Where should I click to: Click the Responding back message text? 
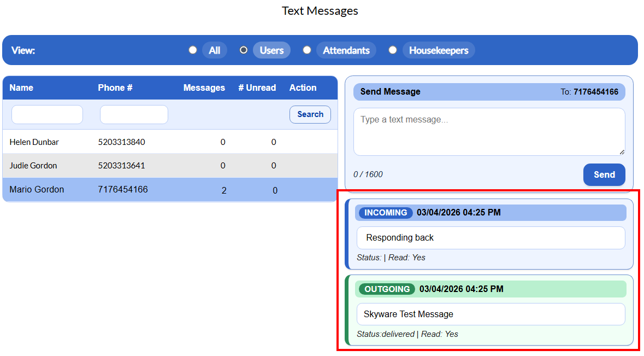point(400,238)
